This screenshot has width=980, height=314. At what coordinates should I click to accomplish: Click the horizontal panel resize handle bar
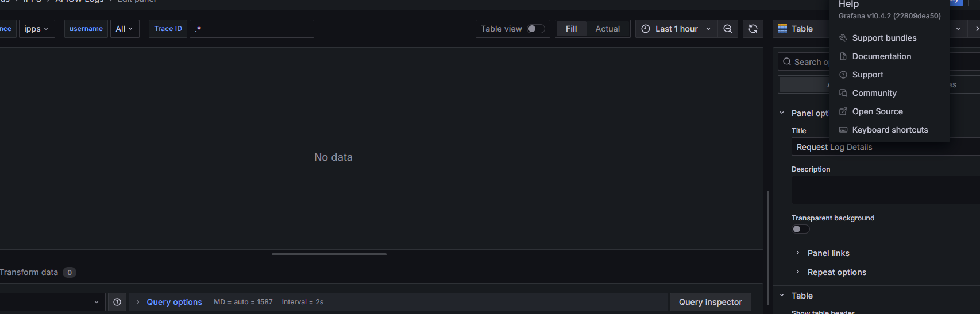[x=329, y=254]
